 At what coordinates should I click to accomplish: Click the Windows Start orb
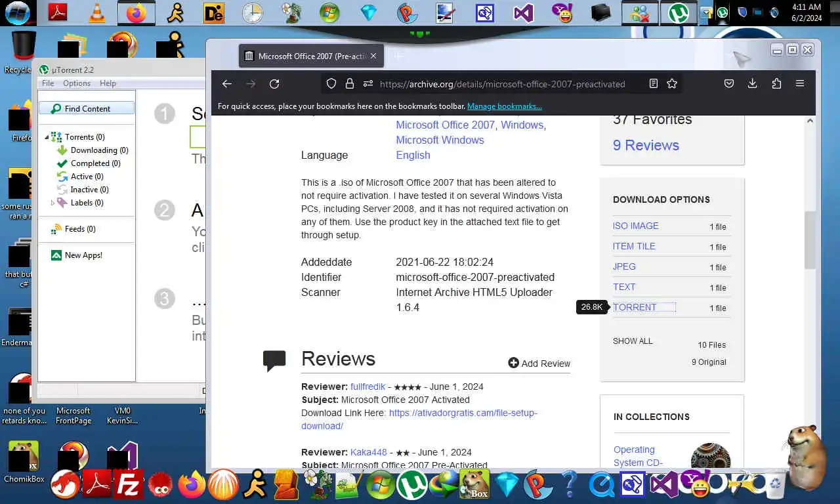[18, 12]
